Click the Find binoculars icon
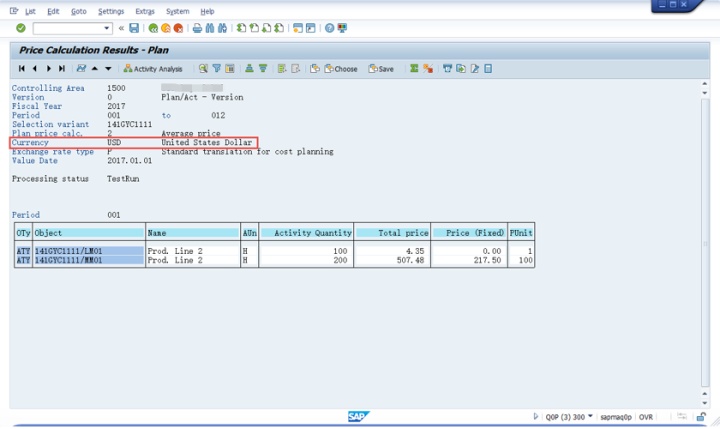 (210, 28)
